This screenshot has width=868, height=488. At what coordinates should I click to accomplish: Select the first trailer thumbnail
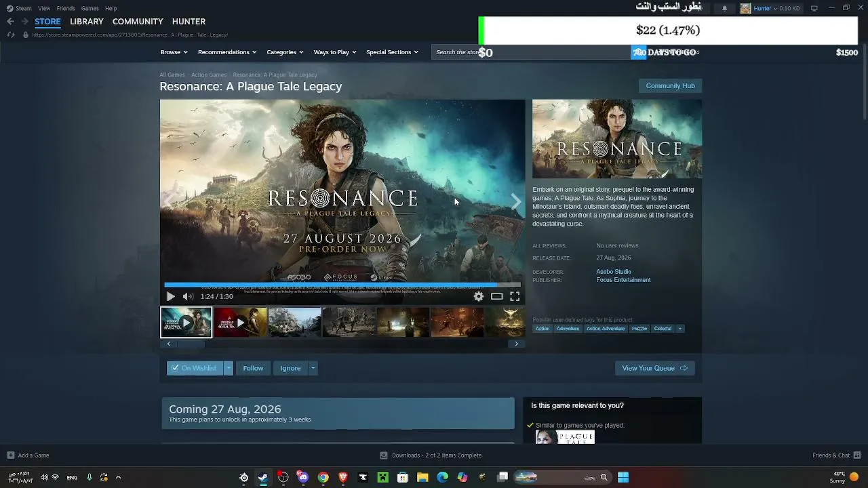(186, 323)
